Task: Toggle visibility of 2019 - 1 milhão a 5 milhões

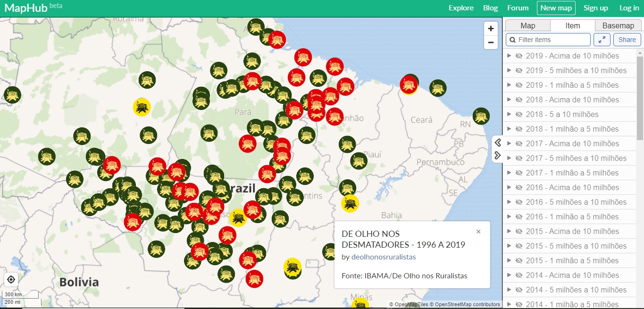Action: 519,85
